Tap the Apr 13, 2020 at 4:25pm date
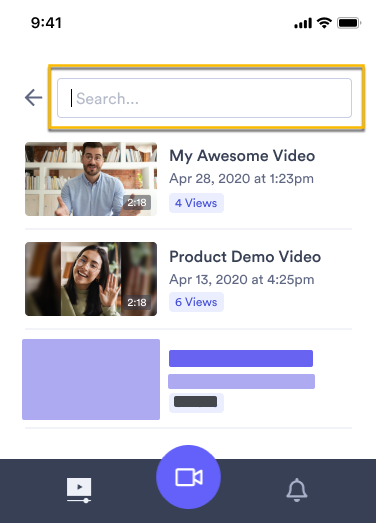The width and height of the screenshot is (376, 523). (242, 280)
